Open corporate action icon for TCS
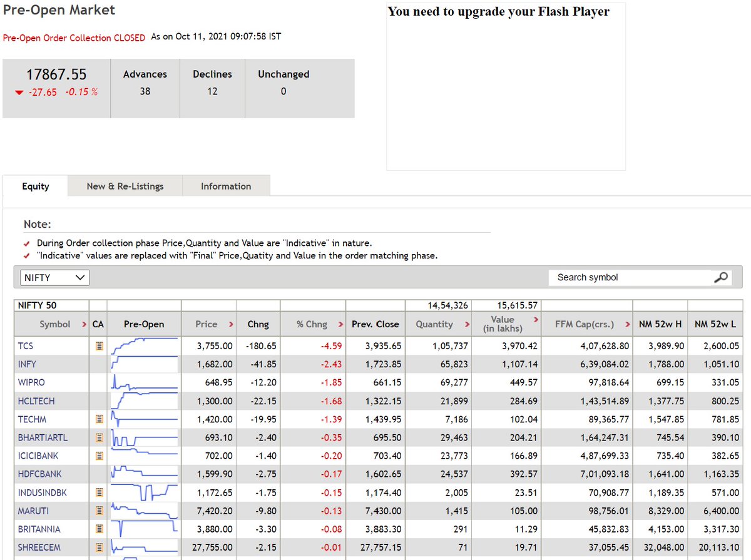751x560 pixels. pos(98,345)
